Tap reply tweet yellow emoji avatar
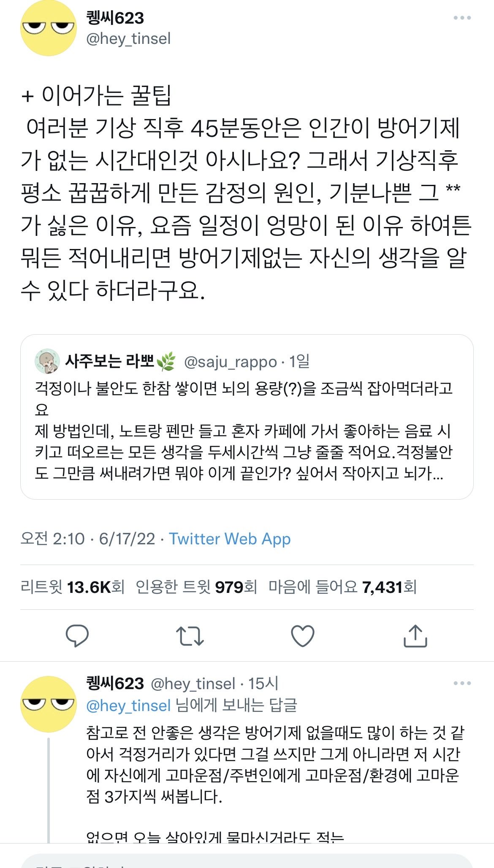 [48, 704]
